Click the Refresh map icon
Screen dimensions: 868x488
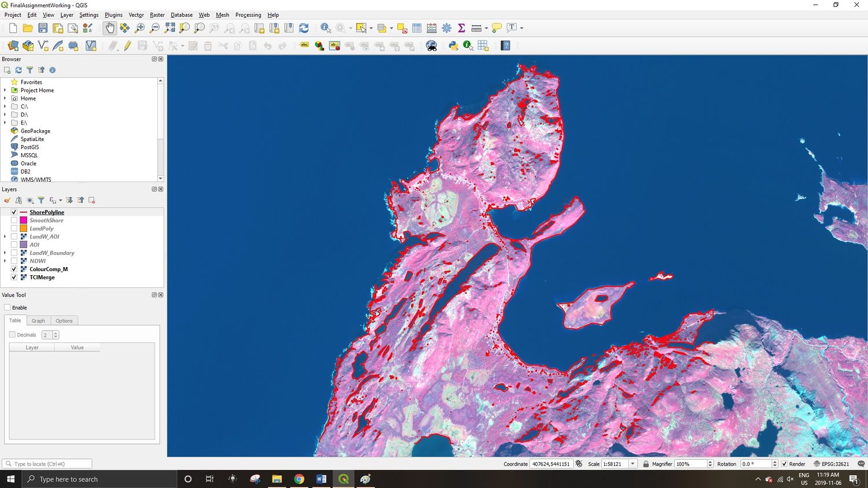(303, 27)
